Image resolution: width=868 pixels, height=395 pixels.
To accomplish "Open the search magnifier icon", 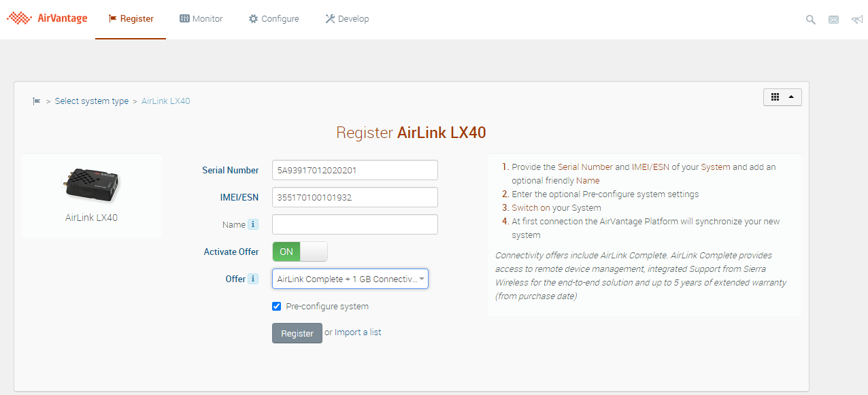I will [810, 20].
